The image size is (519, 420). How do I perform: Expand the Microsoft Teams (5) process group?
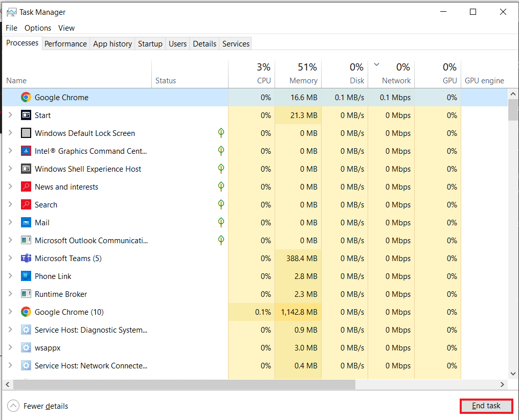10,258
